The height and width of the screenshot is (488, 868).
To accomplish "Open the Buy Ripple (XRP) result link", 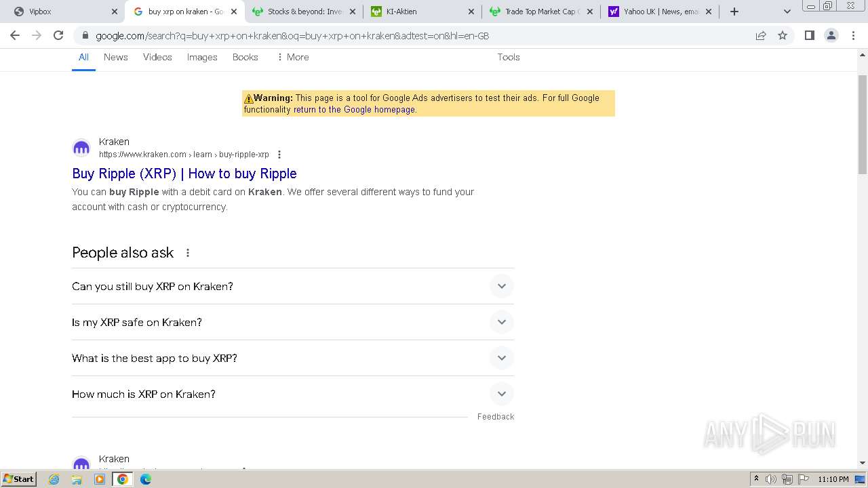I will click(184, 174).
